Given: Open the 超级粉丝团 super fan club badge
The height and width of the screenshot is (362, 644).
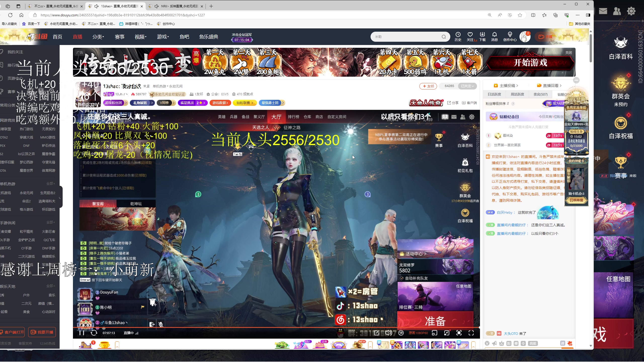Looking at the screenshot, I should point(115,103).
